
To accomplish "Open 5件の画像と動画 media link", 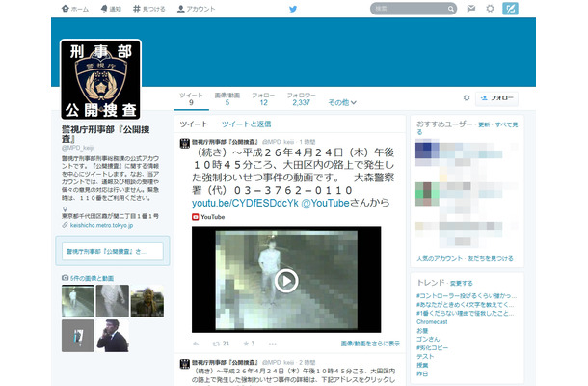I will (x=92, y=278).
